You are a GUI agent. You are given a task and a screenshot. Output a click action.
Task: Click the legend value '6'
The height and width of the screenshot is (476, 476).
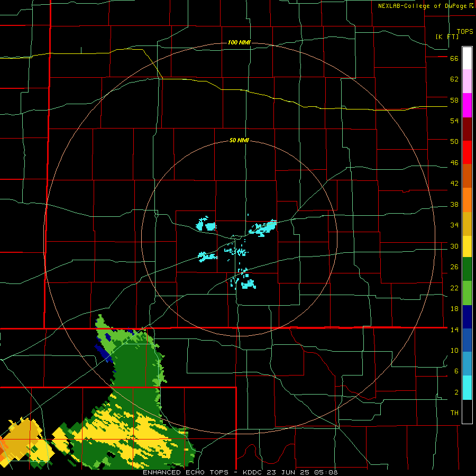[x=456, y=371]
